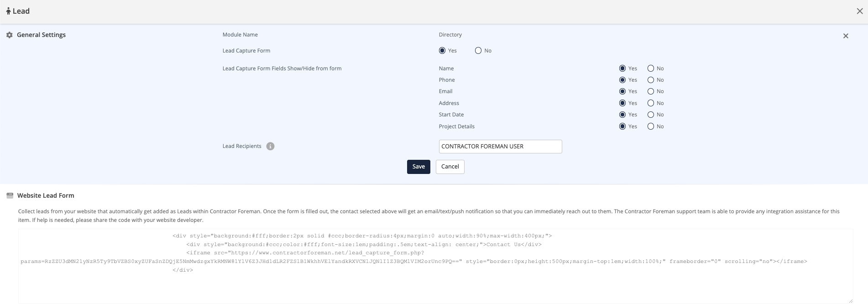Click the Website Lead Form icon
Image resolution: width=868 pixels, height=305 pixels.
click(10, 196)
